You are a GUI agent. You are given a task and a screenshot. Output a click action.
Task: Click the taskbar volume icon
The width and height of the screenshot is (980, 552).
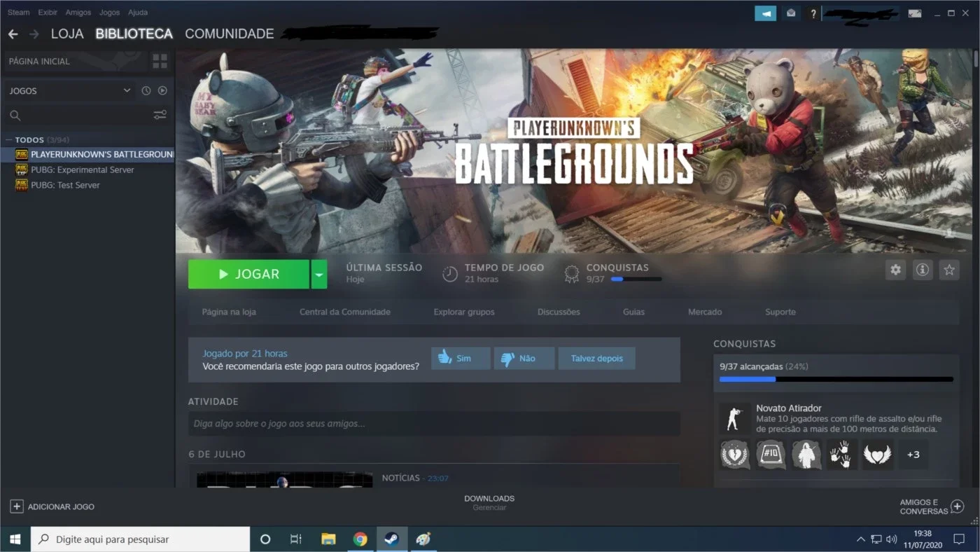tap(891, 539)
